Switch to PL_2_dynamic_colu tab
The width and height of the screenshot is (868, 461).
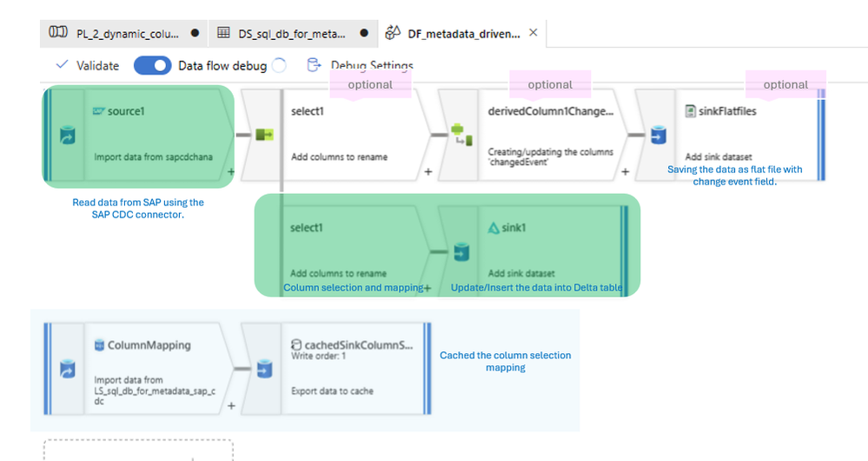tap(124, 33)
